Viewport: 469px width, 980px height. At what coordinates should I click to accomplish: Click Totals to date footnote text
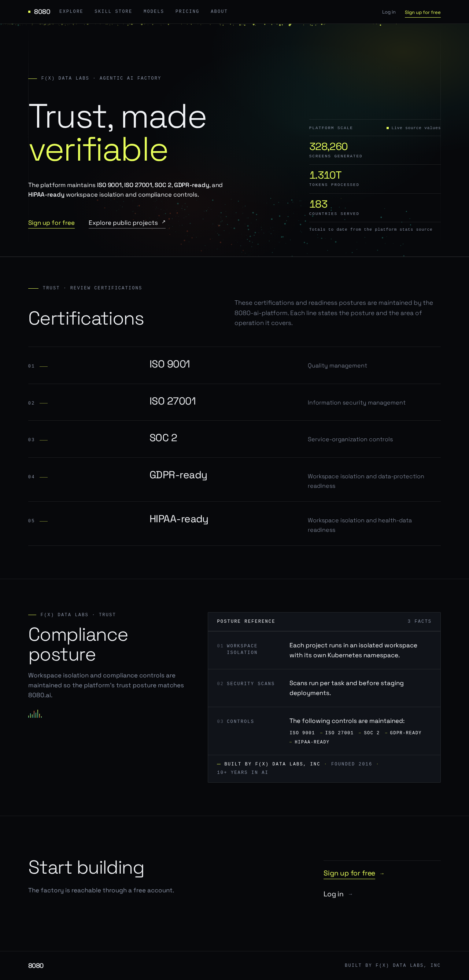pyautogui.click(x=370, y=229)
